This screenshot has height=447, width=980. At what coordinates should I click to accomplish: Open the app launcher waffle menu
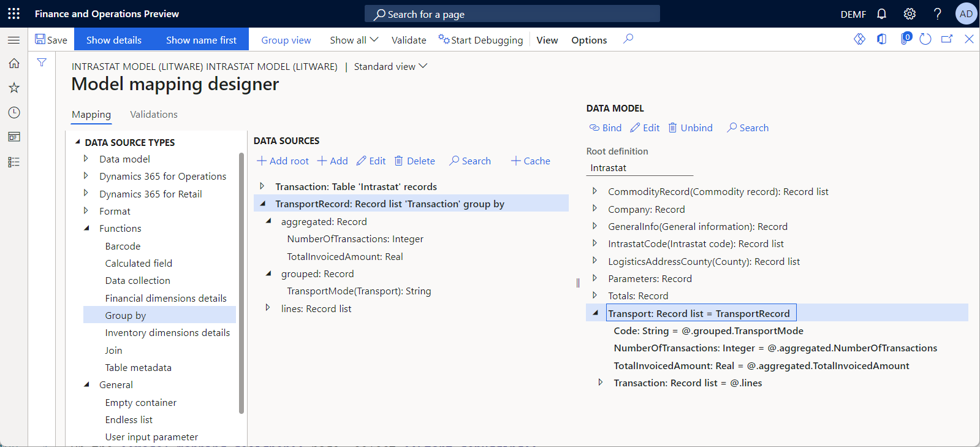(x=13, y=13)
